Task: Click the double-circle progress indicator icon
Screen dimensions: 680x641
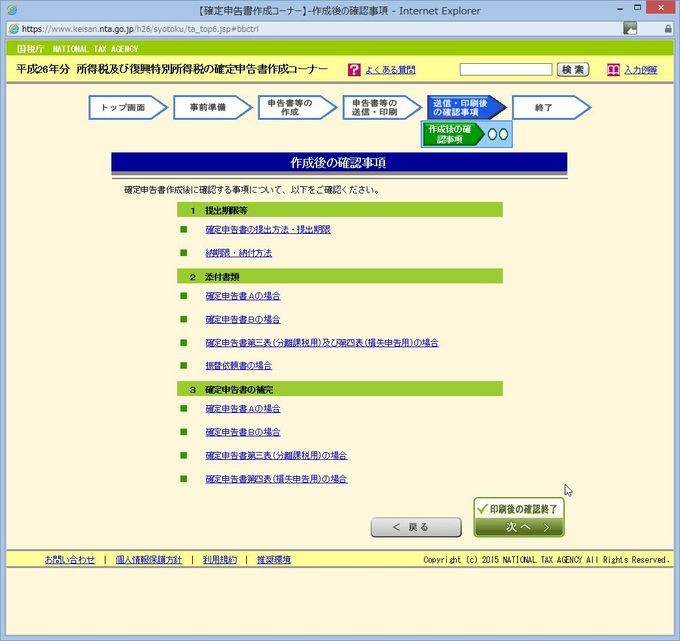Action: coord(497,134)
